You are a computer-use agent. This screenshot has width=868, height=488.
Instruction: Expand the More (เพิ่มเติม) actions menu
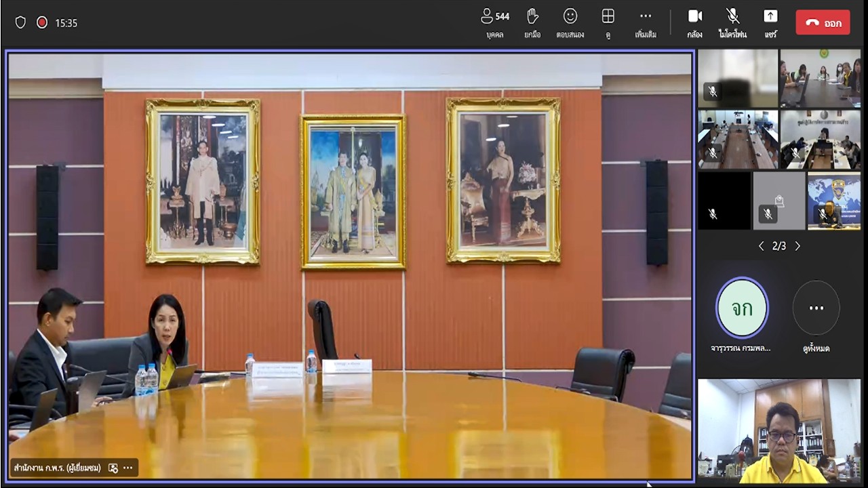[646, 22]
